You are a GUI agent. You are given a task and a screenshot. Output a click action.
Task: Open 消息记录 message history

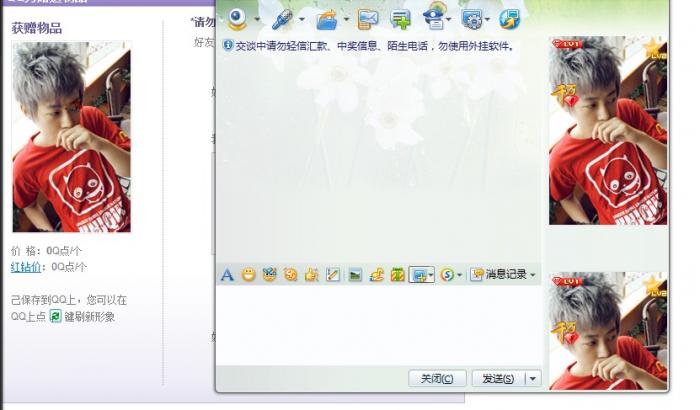(x=499, y=275)
